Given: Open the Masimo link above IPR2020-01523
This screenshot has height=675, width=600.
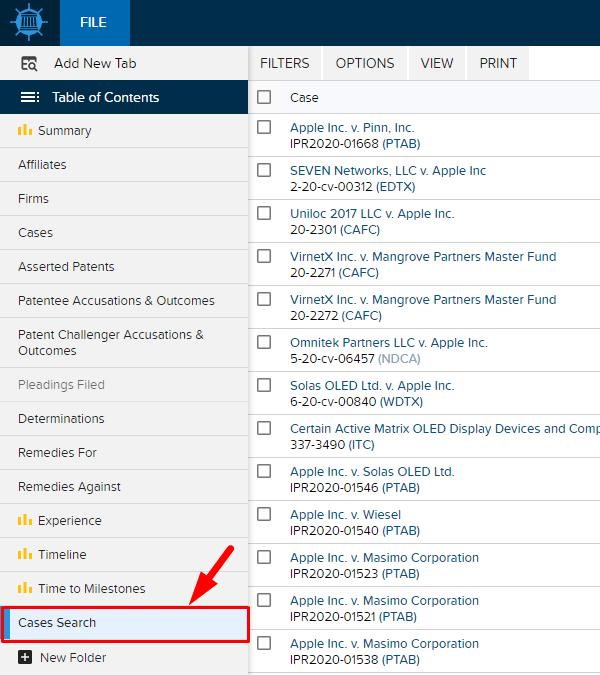Looking at the screenshot, I should [x=384, y=558].
